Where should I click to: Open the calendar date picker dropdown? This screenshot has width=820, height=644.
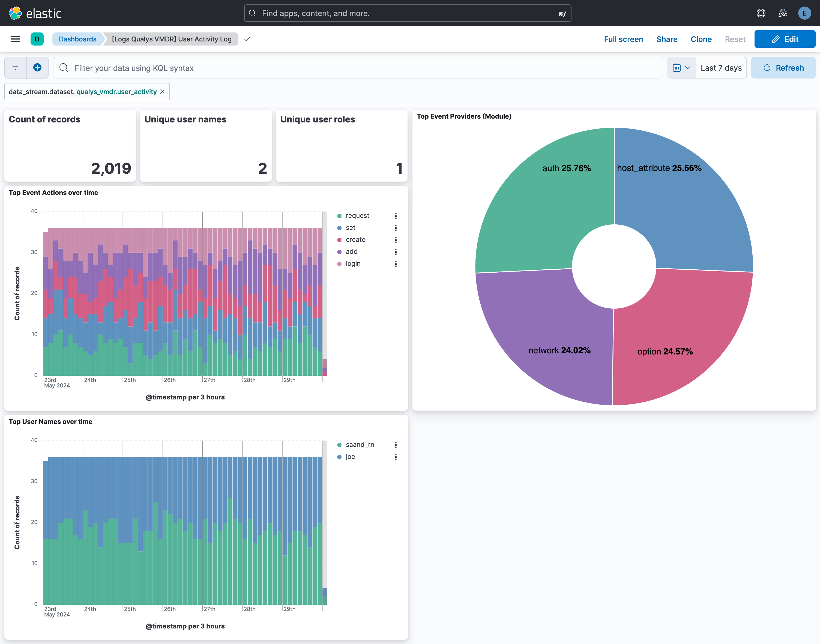[681, 68]
